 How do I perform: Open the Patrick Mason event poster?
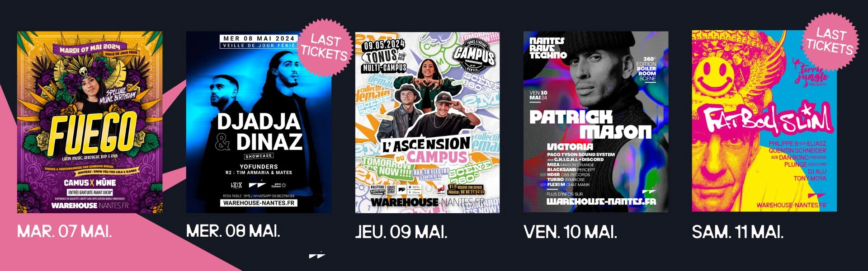tap(596, 121)
